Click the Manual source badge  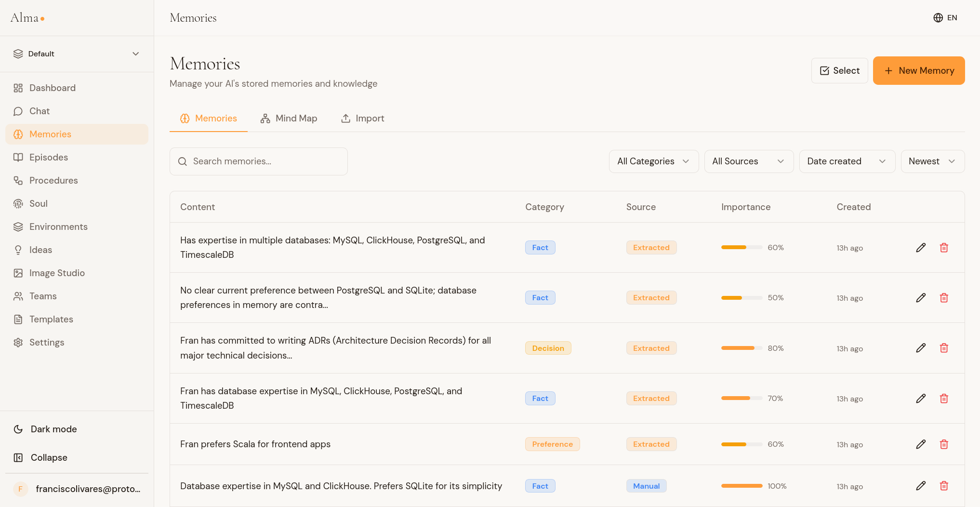coord(646,486)
